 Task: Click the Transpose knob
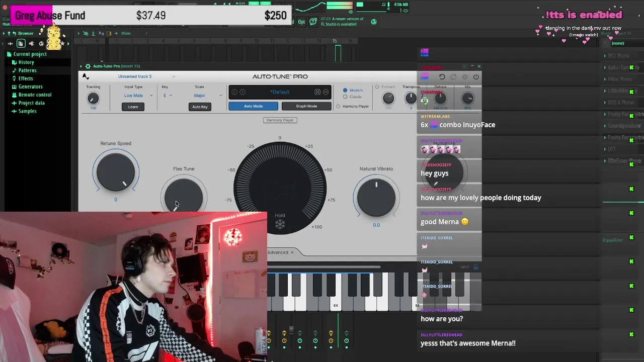411,98
